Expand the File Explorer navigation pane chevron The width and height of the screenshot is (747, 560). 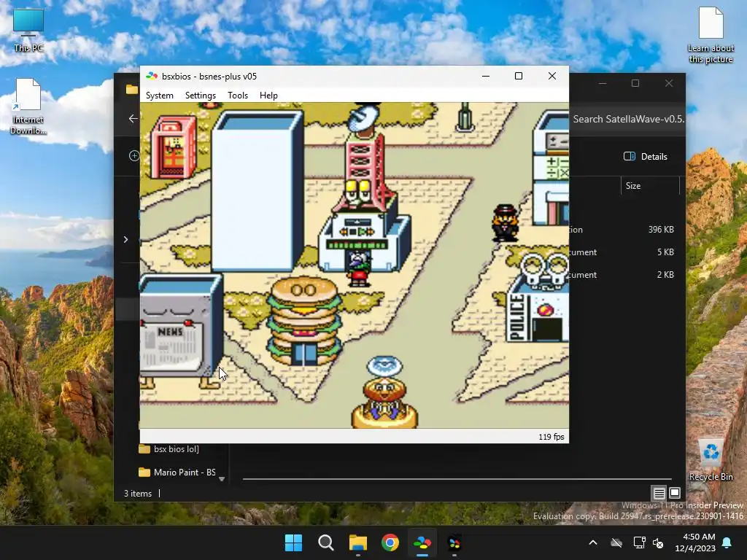click(x=125, y=239)
